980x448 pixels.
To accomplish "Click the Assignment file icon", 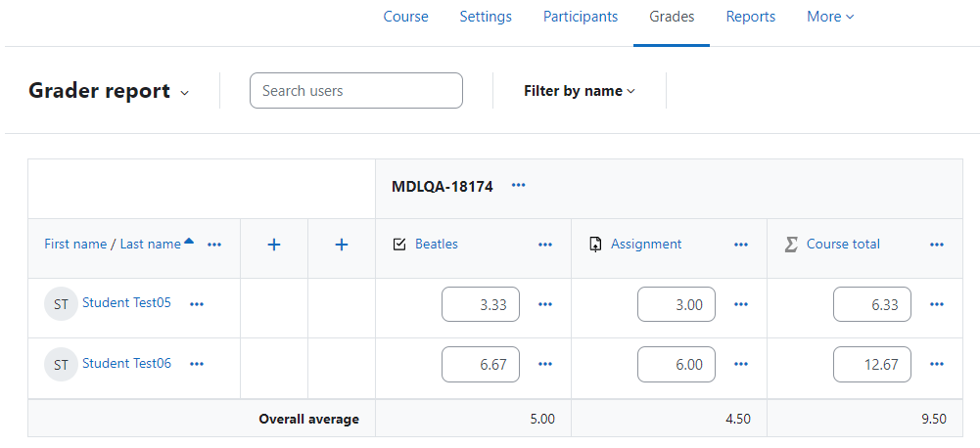I will point(595,245).
